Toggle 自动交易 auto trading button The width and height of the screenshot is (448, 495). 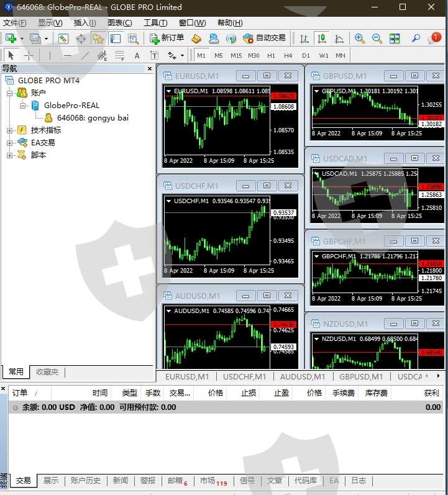click(x=264, y=39)
